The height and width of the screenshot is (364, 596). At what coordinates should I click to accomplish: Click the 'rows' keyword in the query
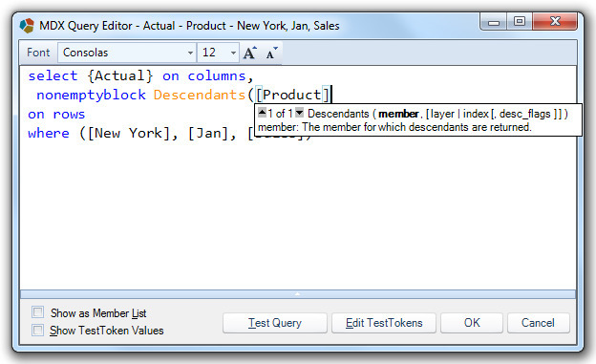pos(69,114)
